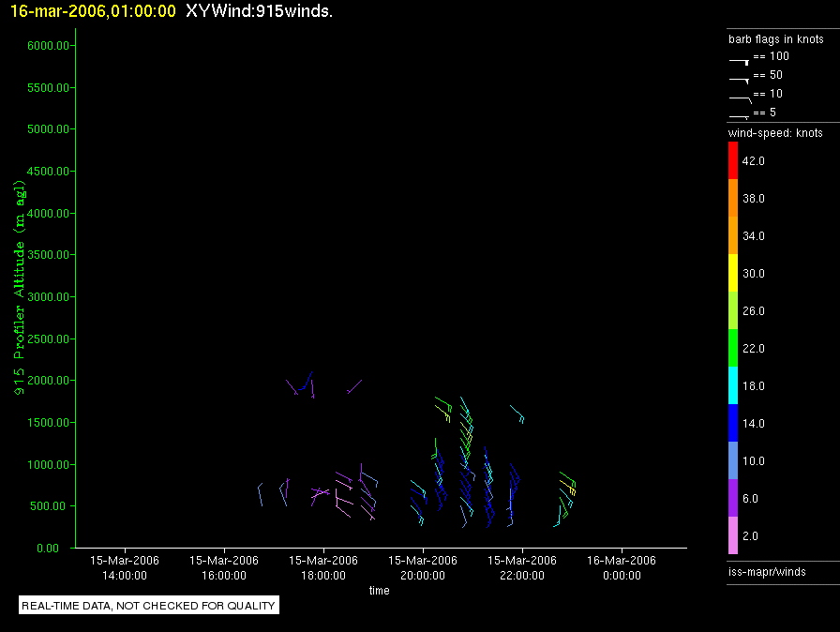The height and width of the screenshot is (632, 840).
Task: Click the XYWind:915winds. title
Action: coord(260,11)
